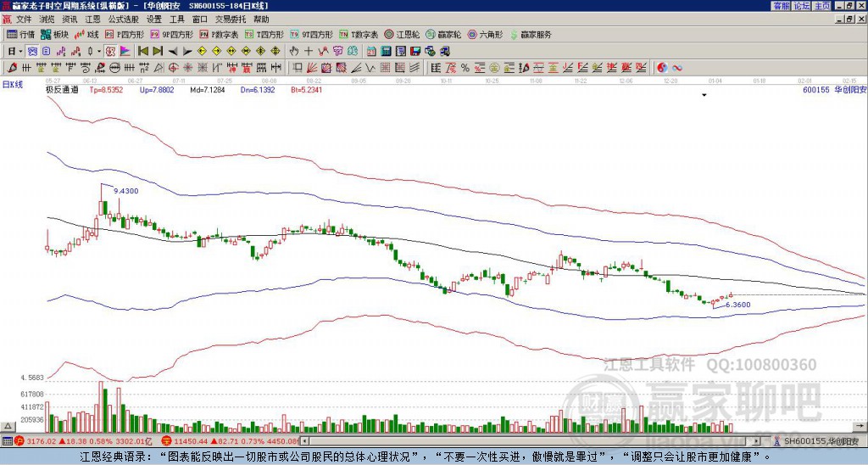Click the infinity loop icon

(676, 68)
